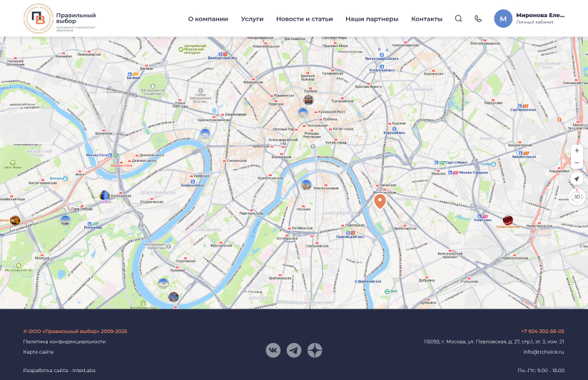This screenshot has width=588, height=380.
Task: Open the Миронова personal account avatar
Action: click(x=503, y=19)
